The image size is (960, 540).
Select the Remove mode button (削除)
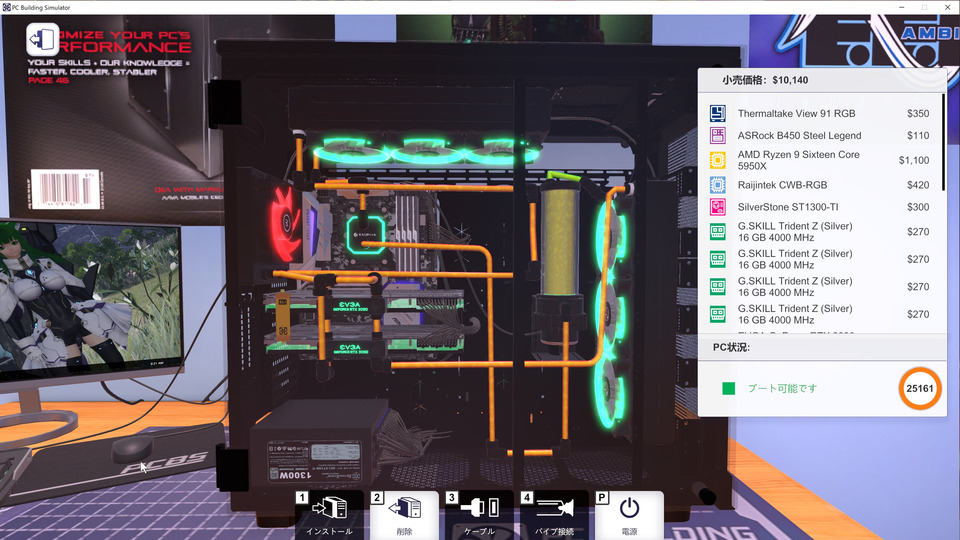(404, 515)
